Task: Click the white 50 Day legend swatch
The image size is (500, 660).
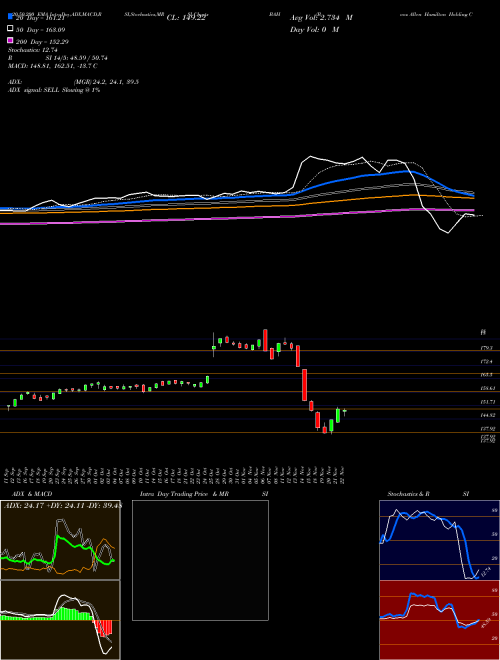Action: click(10, 29)
